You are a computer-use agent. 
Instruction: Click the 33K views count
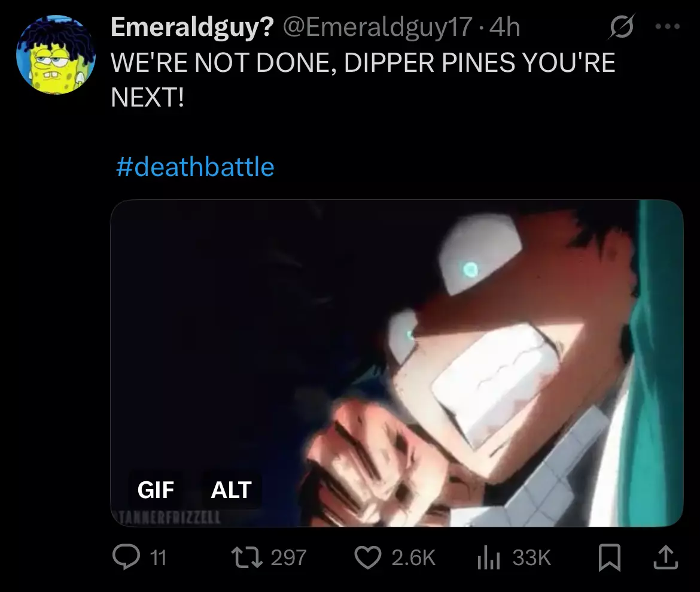tap(532, 558)
